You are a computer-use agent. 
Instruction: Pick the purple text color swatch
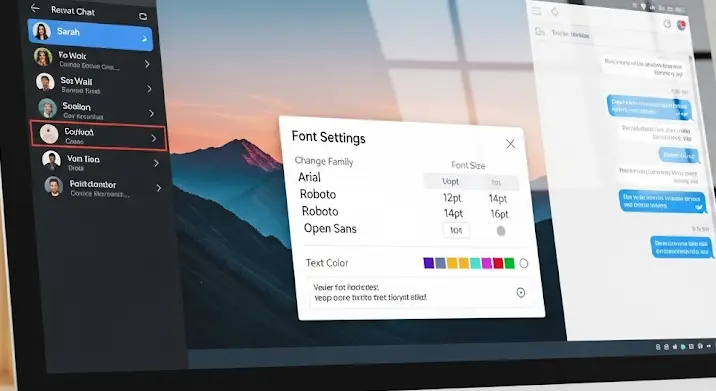click(x=429, y=263)
